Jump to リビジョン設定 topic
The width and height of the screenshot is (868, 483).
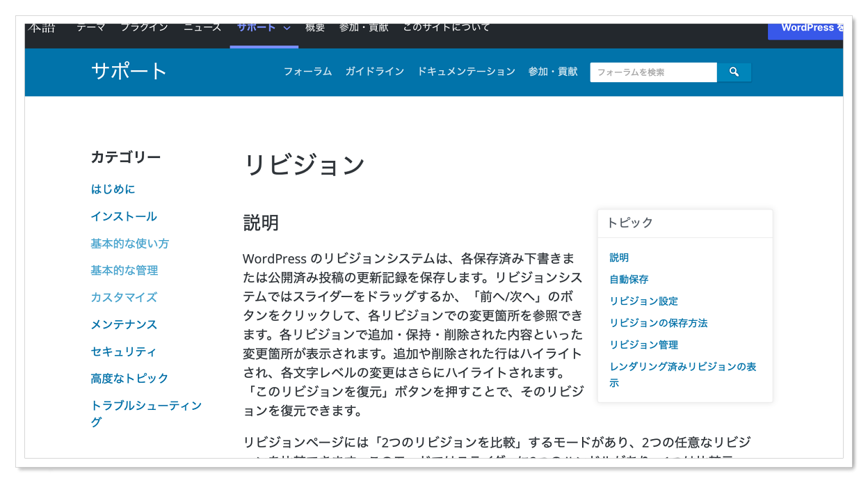click(643, 301)
